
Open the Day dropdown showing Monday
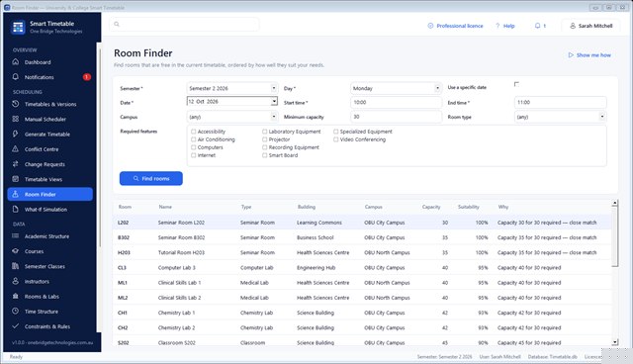[x=396, y=88]
